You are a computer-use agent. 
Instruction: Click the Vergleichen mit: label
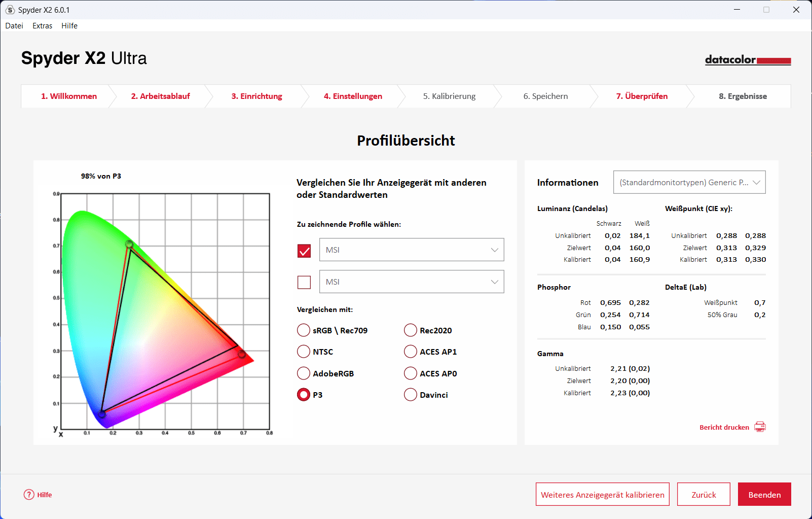(325, 309)
